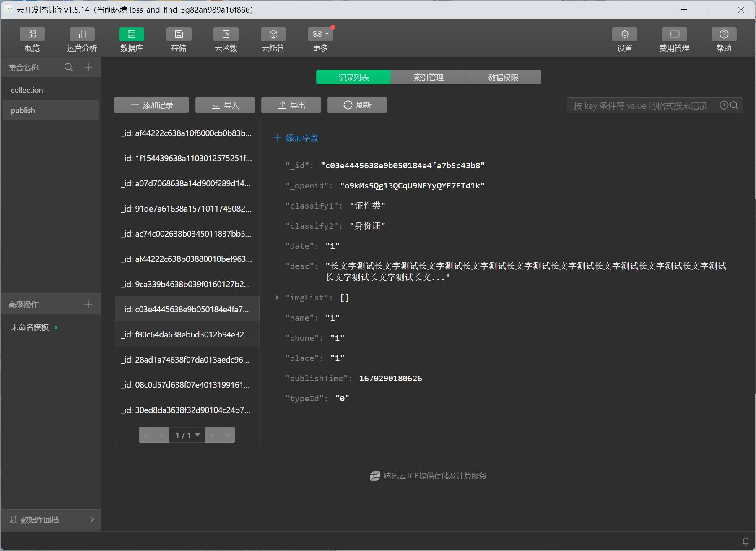756x551 pixels.
Task: Click the record search magnifier icon
Action: click(x=734, y=105)
